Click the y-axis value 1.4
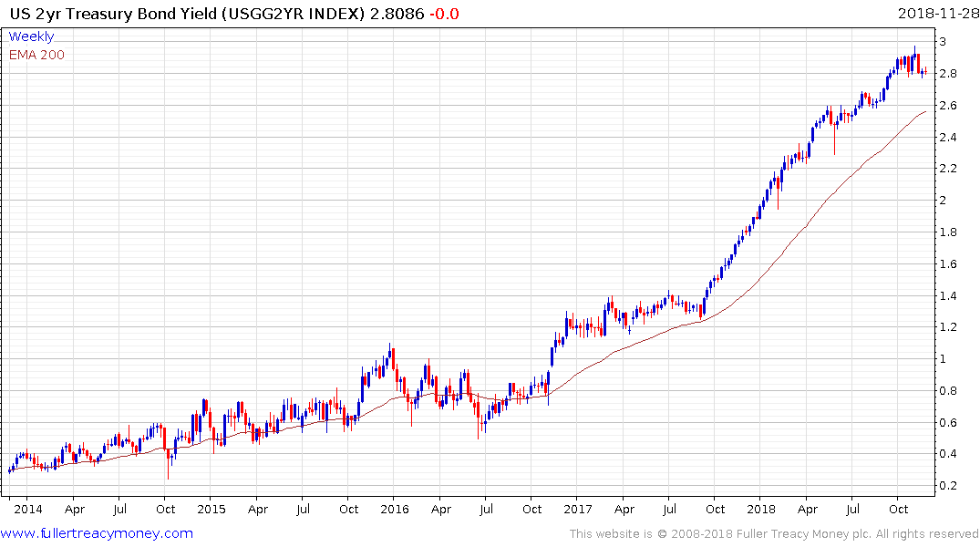 947,295
